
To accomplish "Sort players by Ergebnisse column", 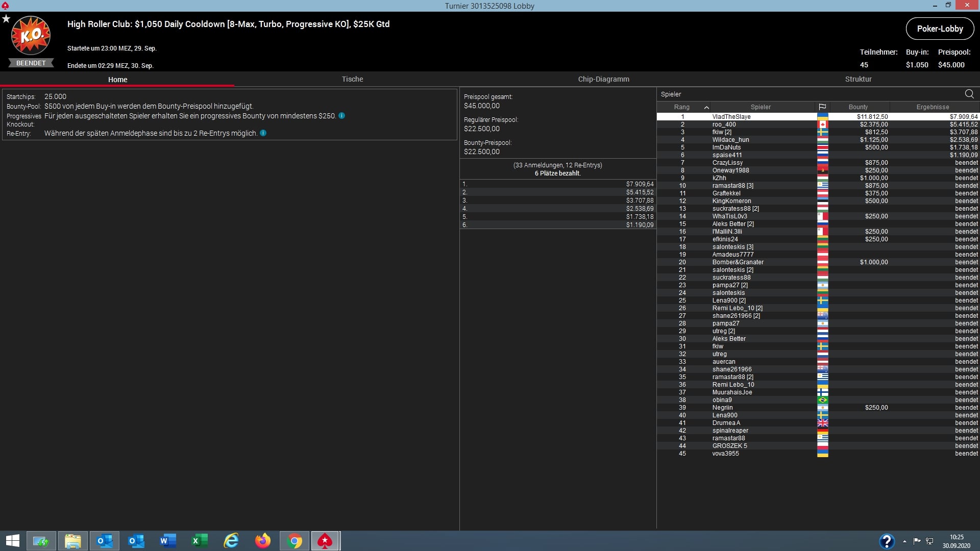I will coord(933,107).
